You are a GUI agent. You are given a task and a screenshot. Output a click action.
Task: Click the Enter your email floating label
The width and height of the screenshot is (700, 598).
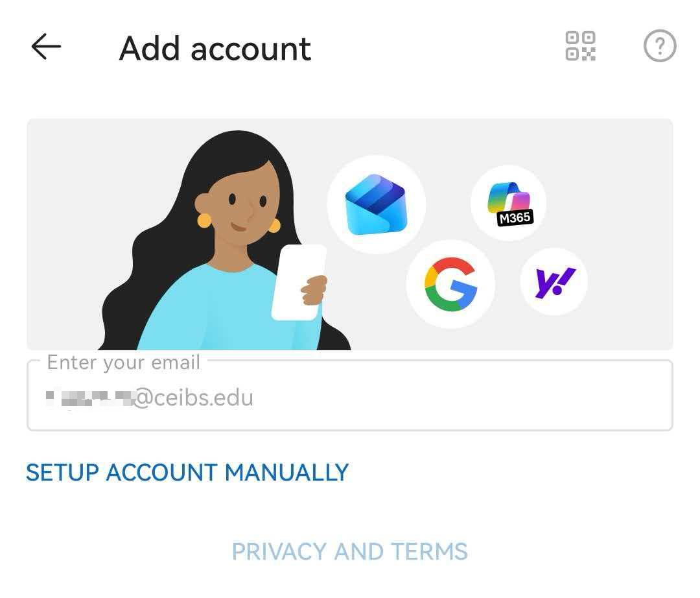(x=124, y=362)
